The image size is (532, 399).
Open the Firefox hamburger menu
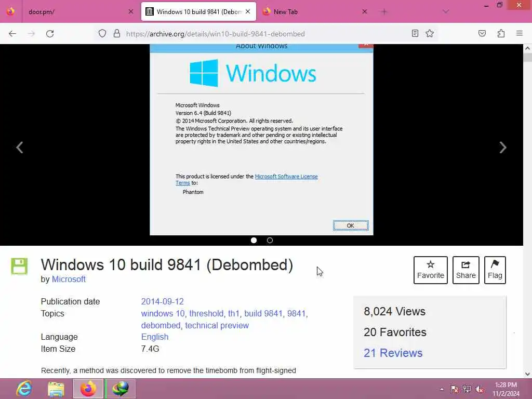click(x=519, y=33)
